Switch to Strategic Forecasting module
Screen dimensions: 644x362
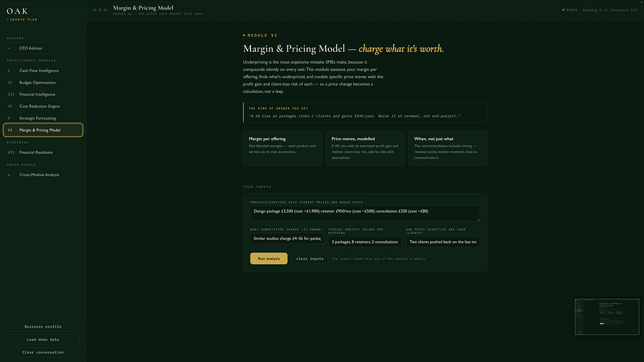[43, 118]
